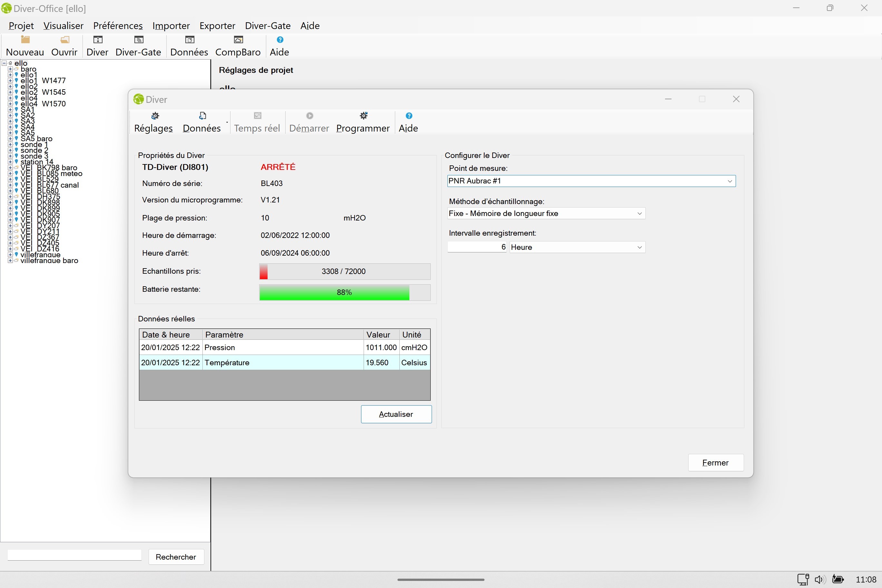Image resolution: width=882 pixels, height=588 pixels.
Task: Click the Fermer button
Action: click(716, 462)
